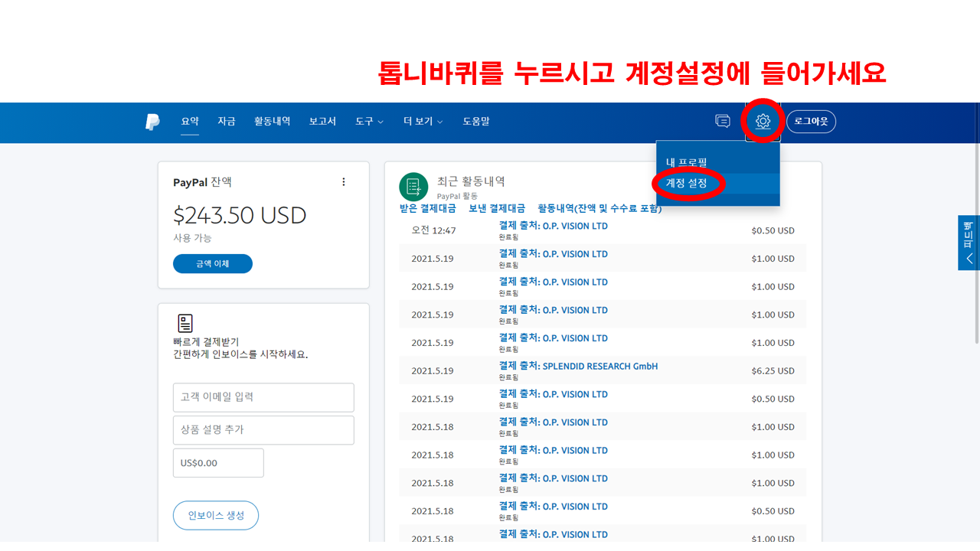This screenshot has height=551, width=980.
Task: Click the invoice document icon
Action: 185,323
